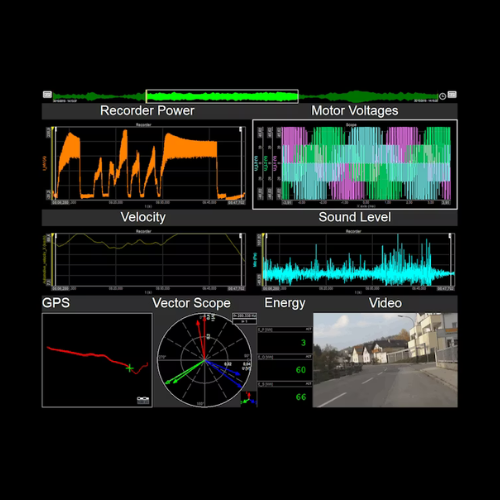Click the orange Recorder Power graph

click(149, 163)
